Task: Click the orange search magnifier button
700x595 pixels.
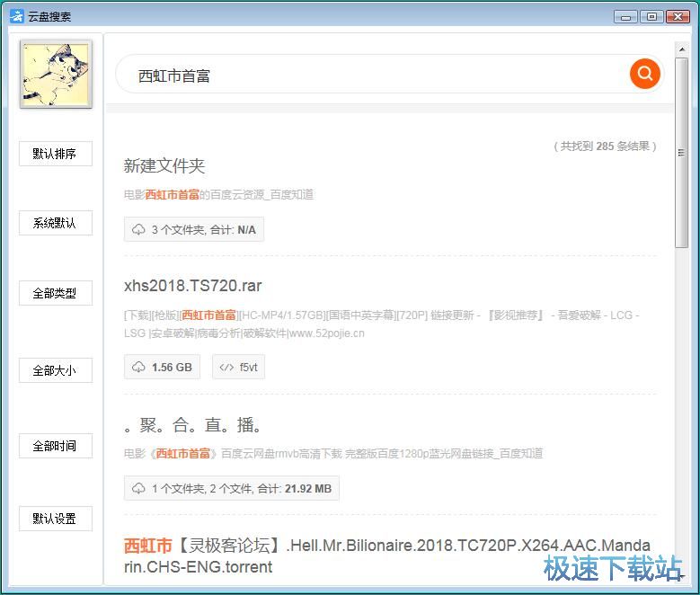Action: tap(644, 74)
